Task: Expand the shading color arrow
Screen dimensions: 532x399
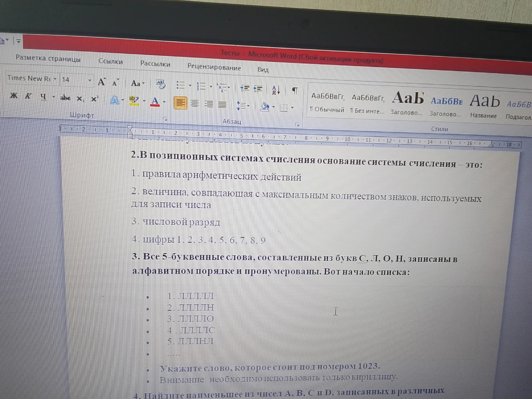Action: (274, 107)
